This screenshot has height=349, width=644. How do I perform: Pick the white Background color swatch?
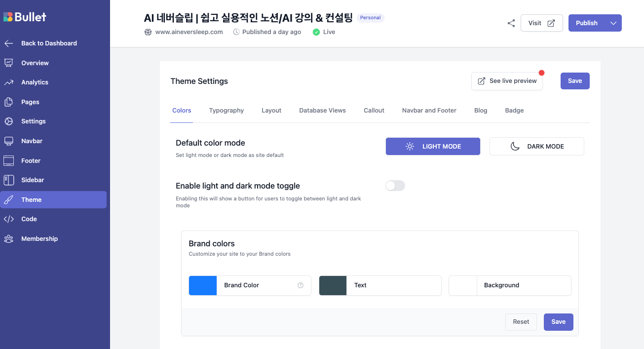463,285
